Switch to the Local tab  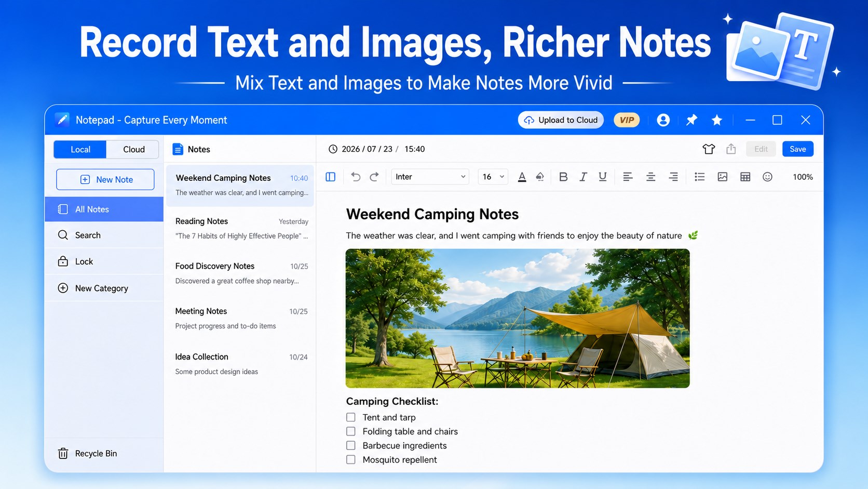[x=80, y=149]
